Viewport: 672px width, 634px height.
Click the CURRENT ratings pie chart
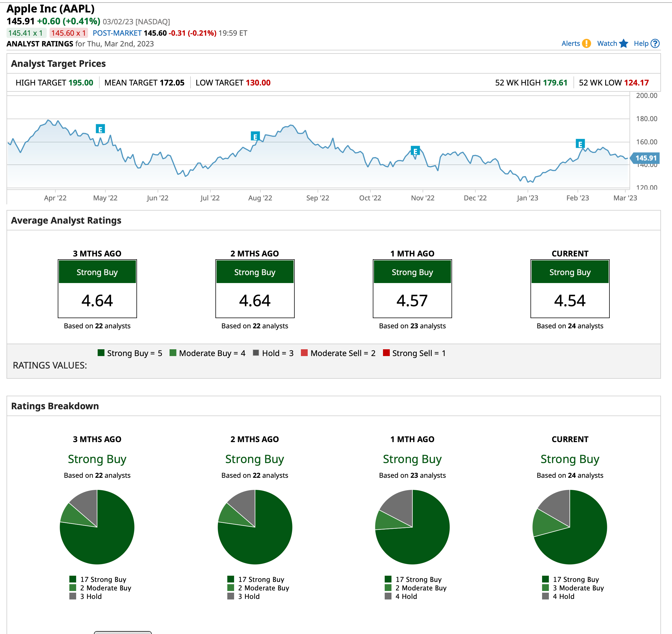click(x=570, y=527)
